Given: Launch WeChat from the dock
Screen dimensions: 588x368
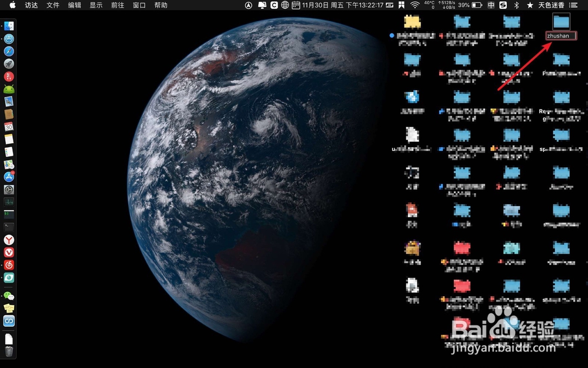Looking at the screenshot, I should click(9, 296).
